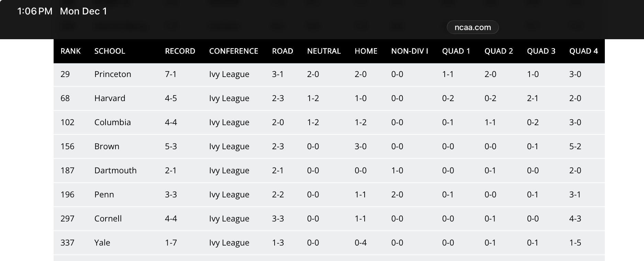Click the QUAD 1 column header
The image size is (644, 261).
pos(456,51)
